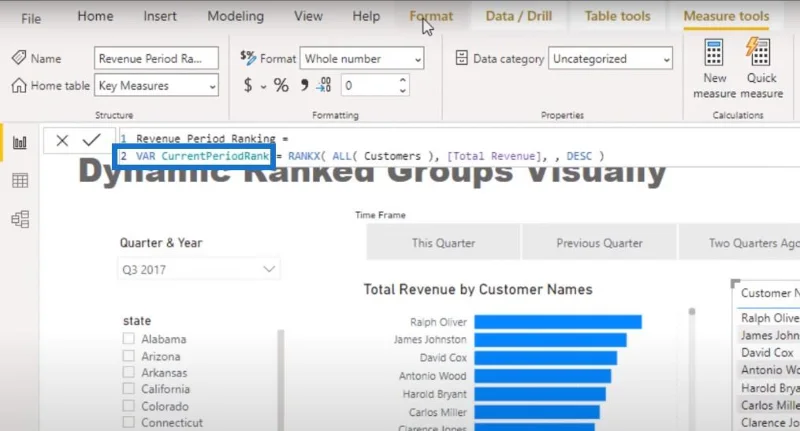Viewport: 800px width, 431px height.
Task: Open the Format tab
Action: (x=431, y=16)
